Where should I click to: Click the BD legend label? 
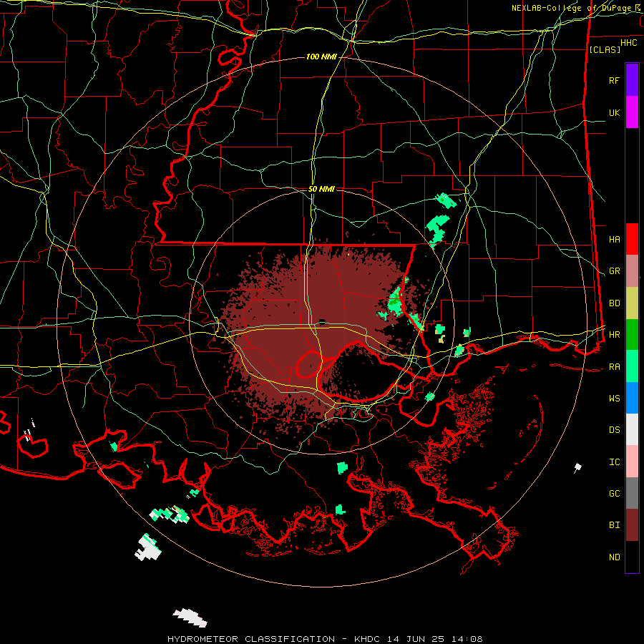click(x=614, y=303)
